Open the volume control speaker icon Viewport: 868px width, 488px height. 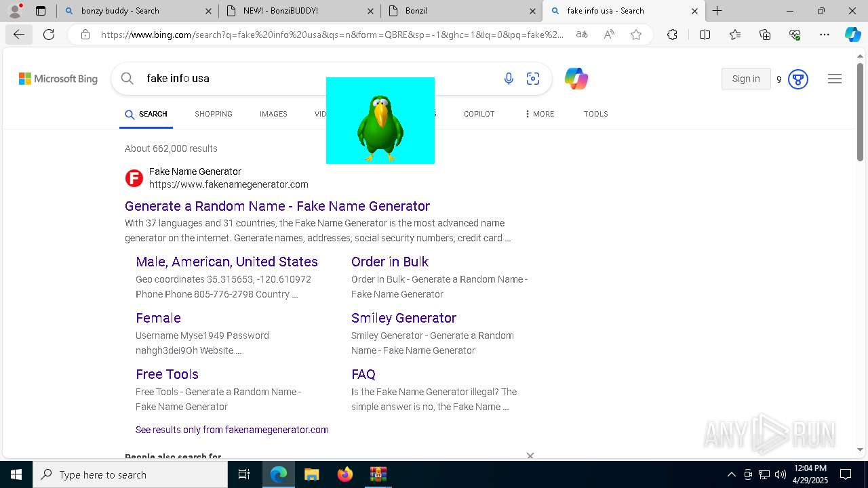[x=781, y=474]
